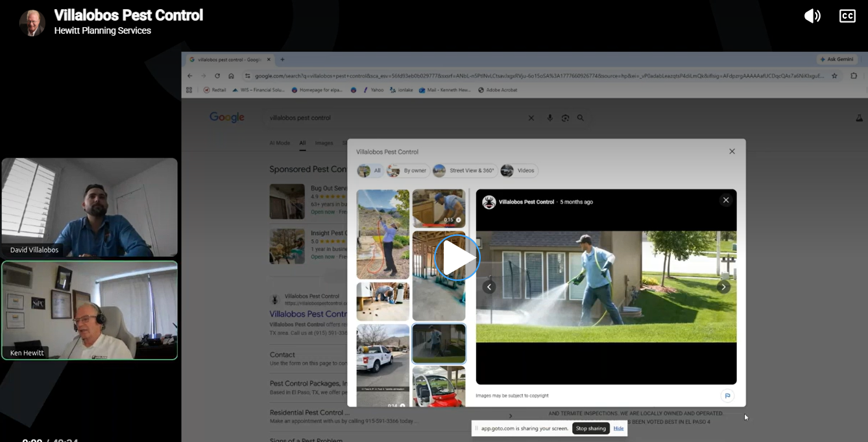
Task: Show the All photos filter chip
Action: click(x=370, y=170)
